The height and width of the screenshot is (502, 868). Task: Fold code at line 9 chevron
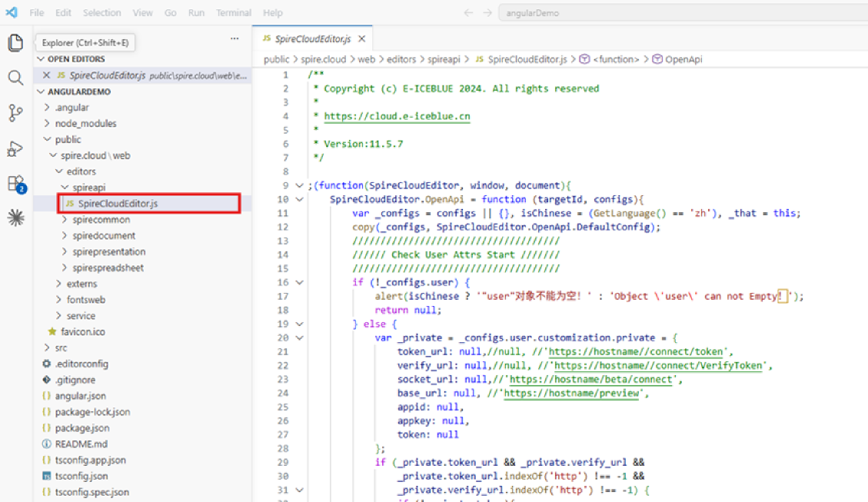click(300, 185)
